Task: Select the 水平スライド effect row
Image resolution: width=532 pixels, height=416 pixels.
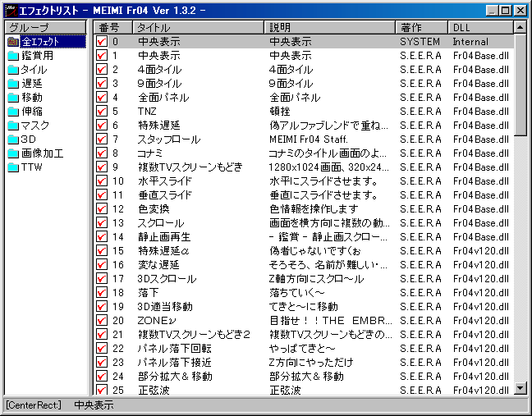Action: [x=304, y=181]
